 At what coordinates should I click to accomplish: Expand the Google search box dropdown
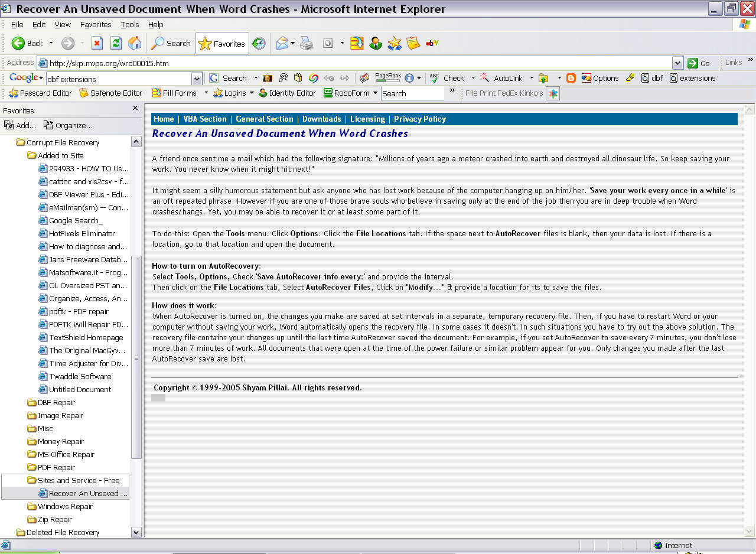pyautogui.click(x=197, y=79)
